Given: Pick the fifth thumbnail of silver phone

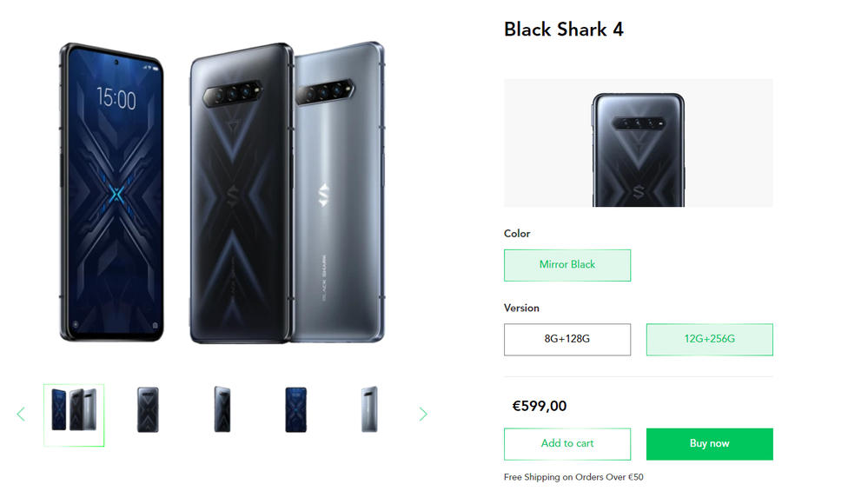Looking at the screenshot, I should tap(369, 410).
